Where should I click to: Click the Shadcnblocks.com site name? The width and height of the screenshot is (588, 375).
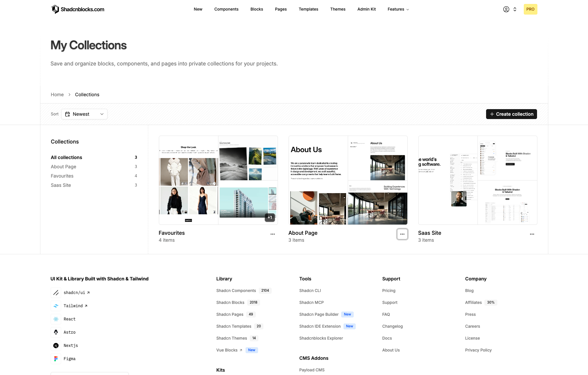coord(82,10)
